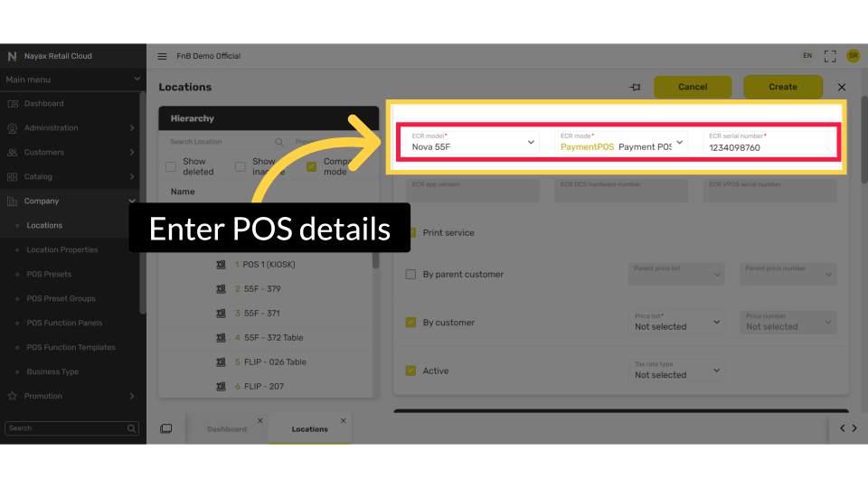Viewport: 868px width, 488px height.
Task: Close the Locations bottom tab
Action: click(344, 421)
